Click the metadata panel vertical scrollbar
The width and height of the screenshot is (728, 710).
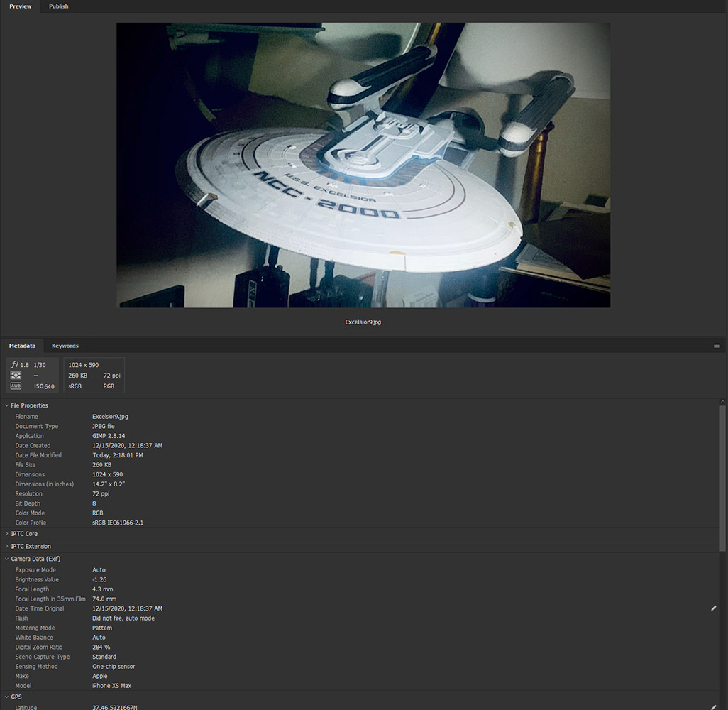(722, 479)
